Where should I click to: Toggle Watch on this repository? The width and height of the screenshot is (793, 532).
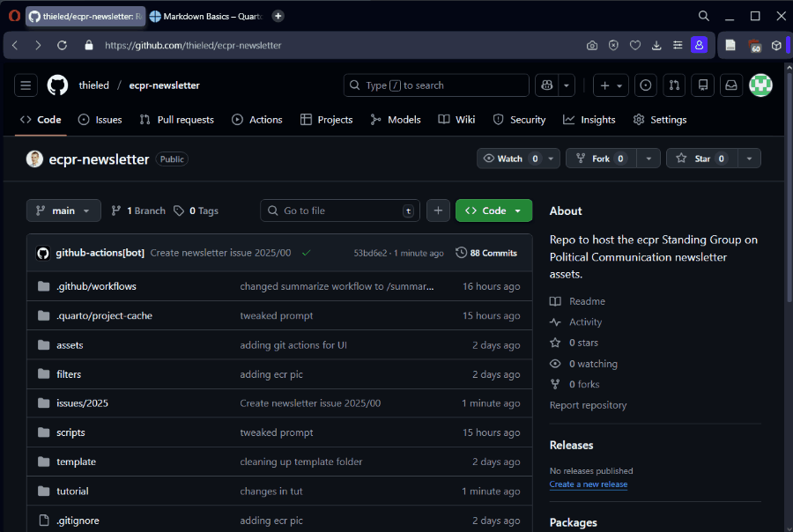(510, 159)
